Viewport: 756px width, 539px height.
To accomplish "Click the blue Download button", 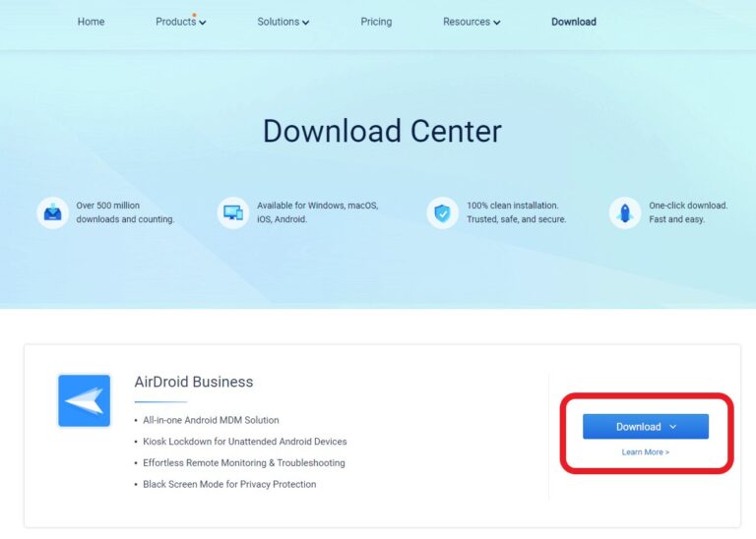I will pyautogui.click(x=646, y=426).
